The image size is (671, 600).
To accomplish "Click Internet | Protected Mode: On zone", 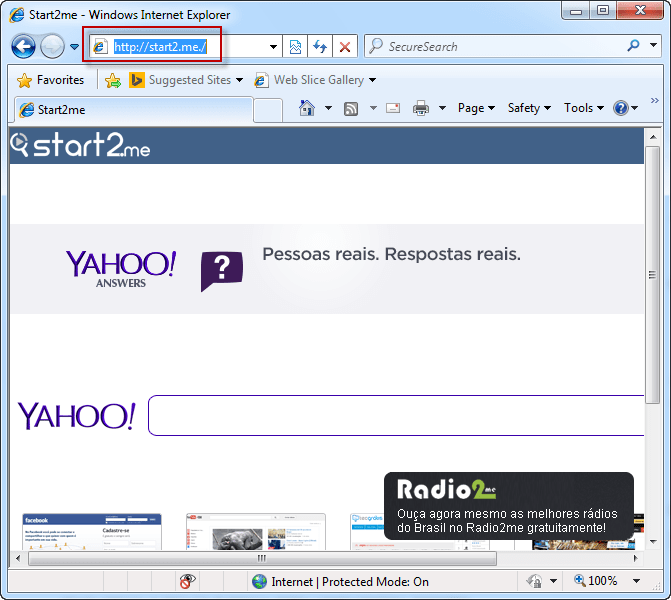I will point(340,582).
